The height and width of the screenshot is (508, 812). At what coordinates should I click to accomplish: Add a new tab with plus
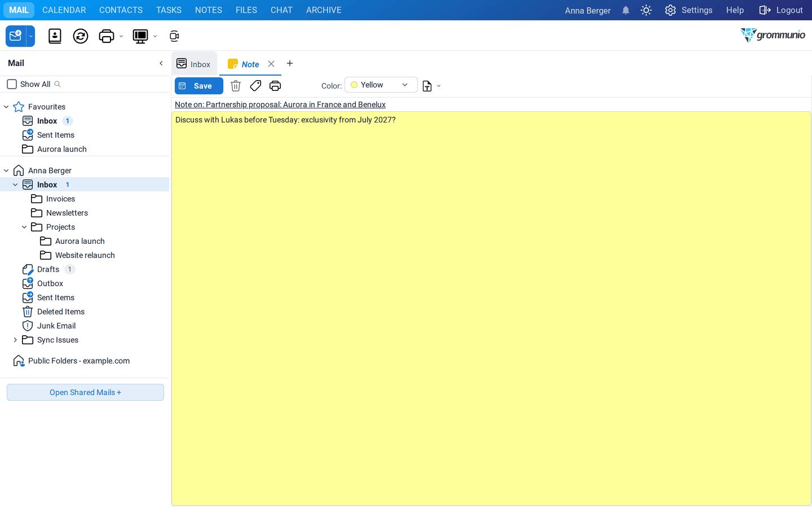coord(290,63)
